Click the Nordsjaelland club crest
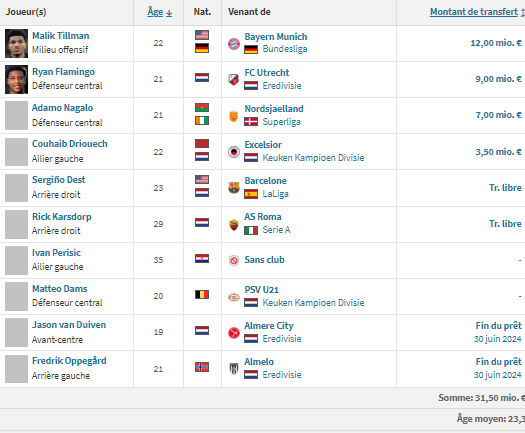The width and height of the screenshot is (525, 433). 234,116
